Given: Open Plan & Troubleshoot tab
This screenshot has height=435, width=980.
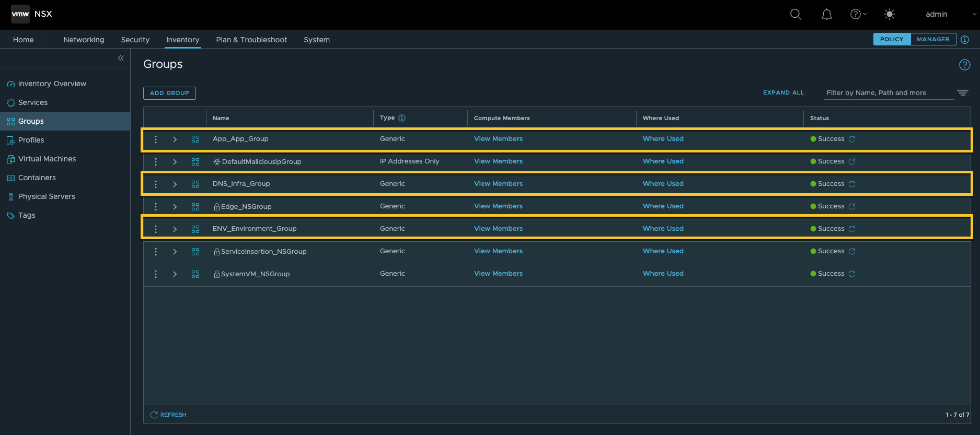Looking at the screenshot, I should coord(251,40).
